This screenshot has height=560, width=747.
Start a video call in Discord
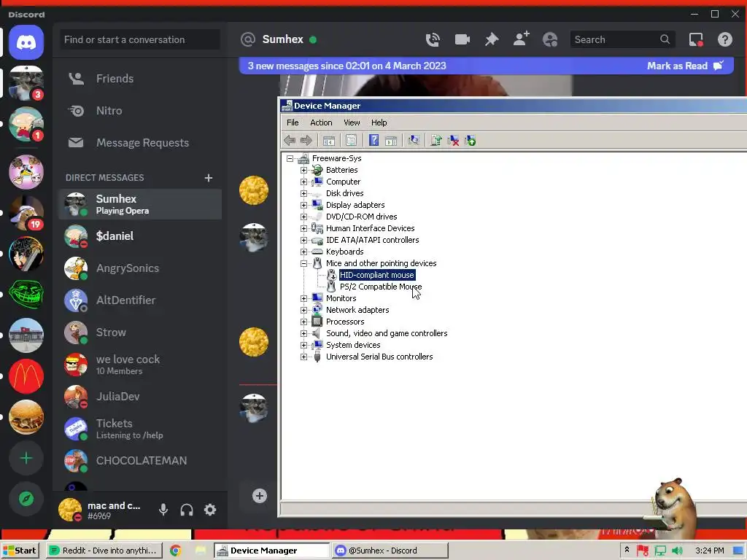[x=462, y=39]
